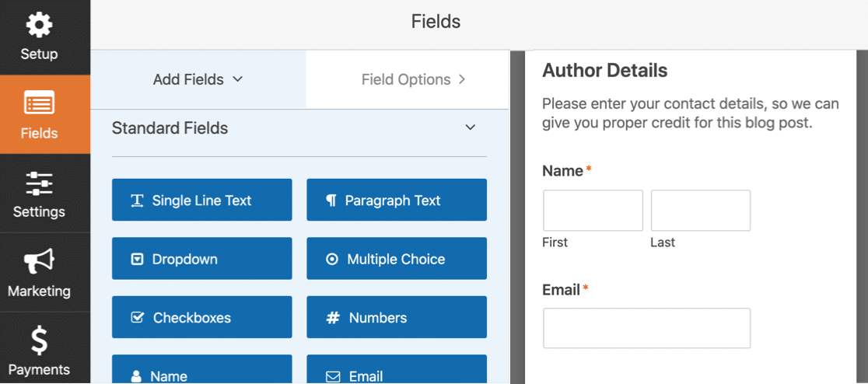Collapse the Standard Fields section

pyautogui.click(x=470, y=127)
